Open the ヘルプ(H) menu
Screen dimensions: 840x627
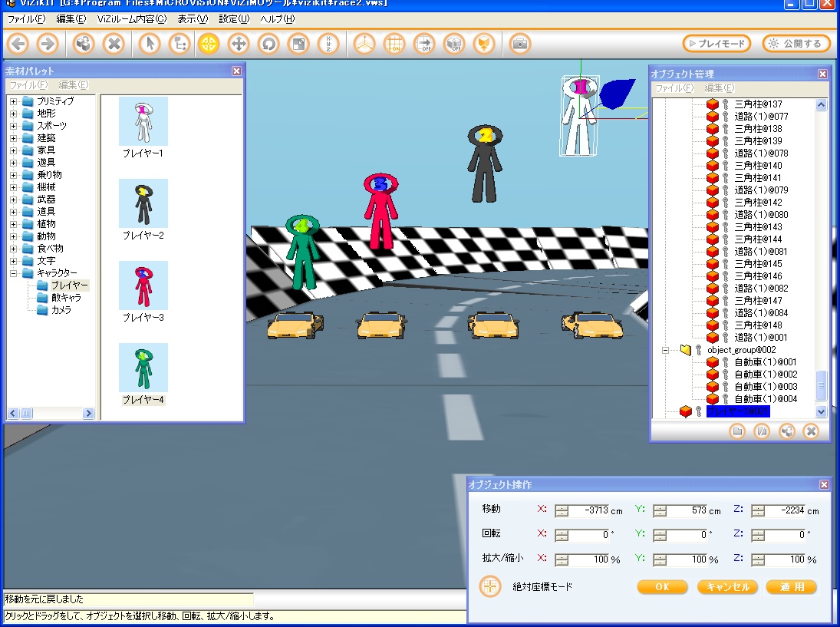click(277, 19)
